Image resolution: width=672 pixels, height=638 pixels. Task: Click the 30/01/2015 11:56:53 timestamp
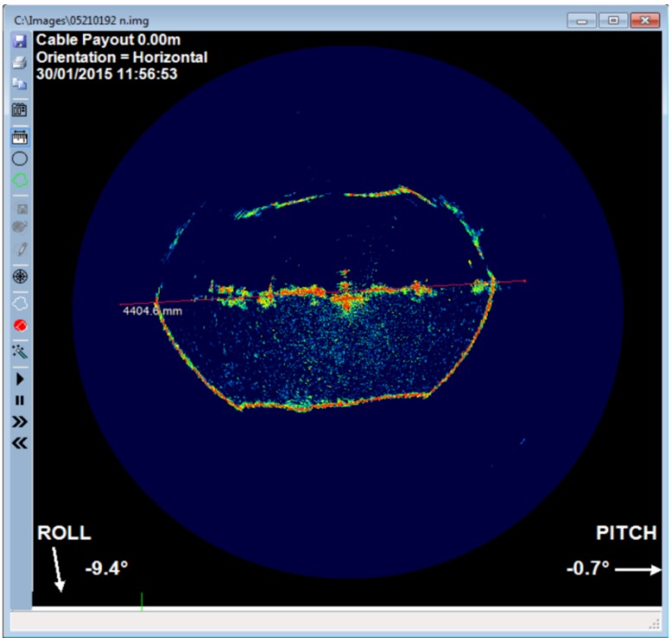[107, 73]
